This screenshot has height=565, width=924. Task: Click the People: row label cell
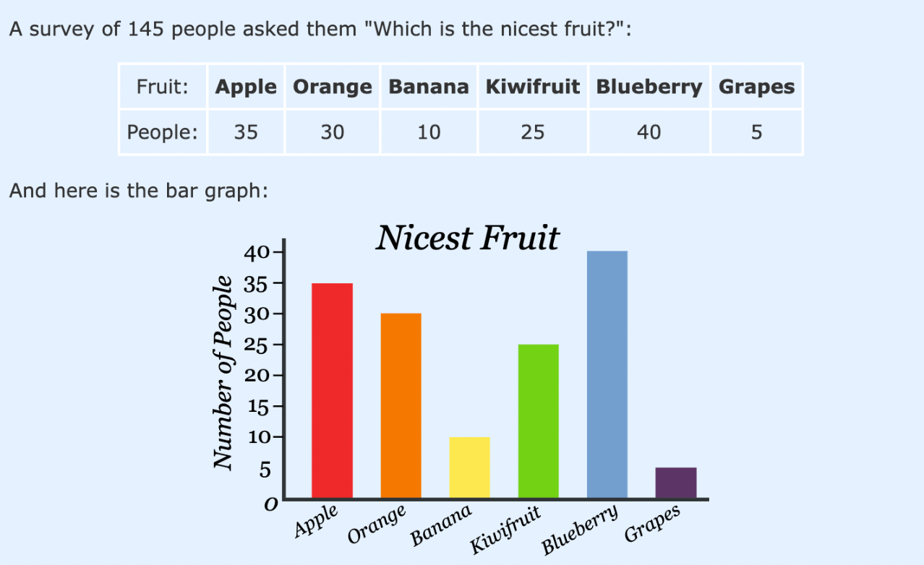(163, 132)
